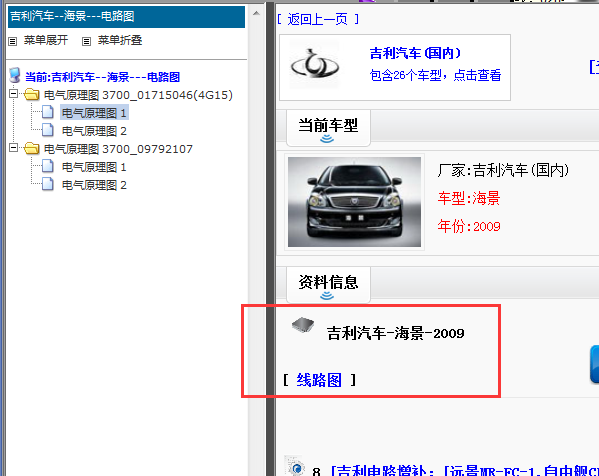Click signal icon under 资料信息
The width and height of the screenshot is (599, 476).
tap(327, 295)
